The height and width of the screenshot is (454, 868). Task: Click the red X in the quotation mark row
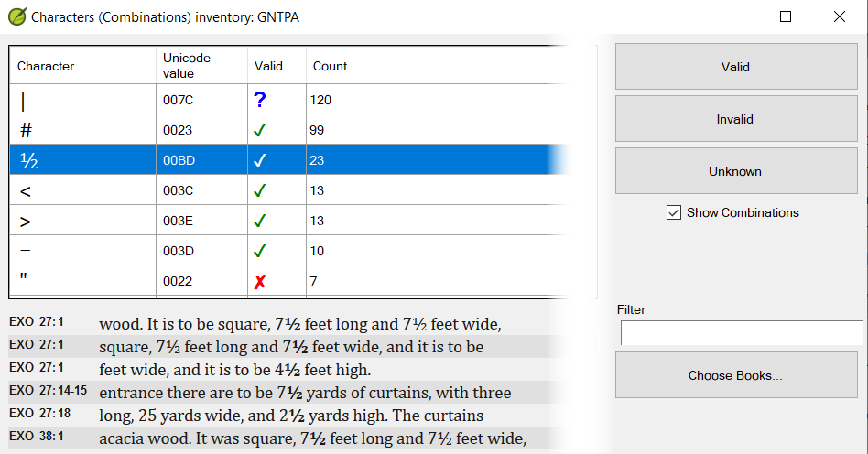coord(260,281)
